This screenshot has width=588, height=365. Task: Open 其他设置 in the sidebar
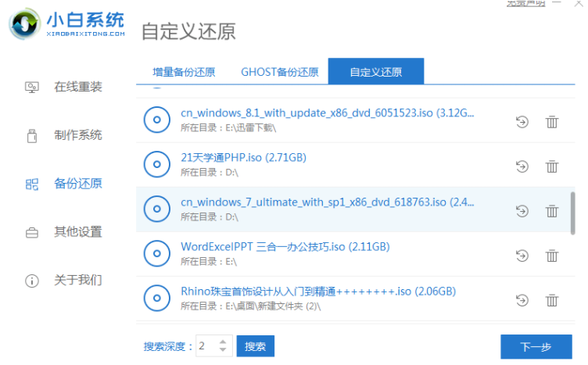[77, 232]
